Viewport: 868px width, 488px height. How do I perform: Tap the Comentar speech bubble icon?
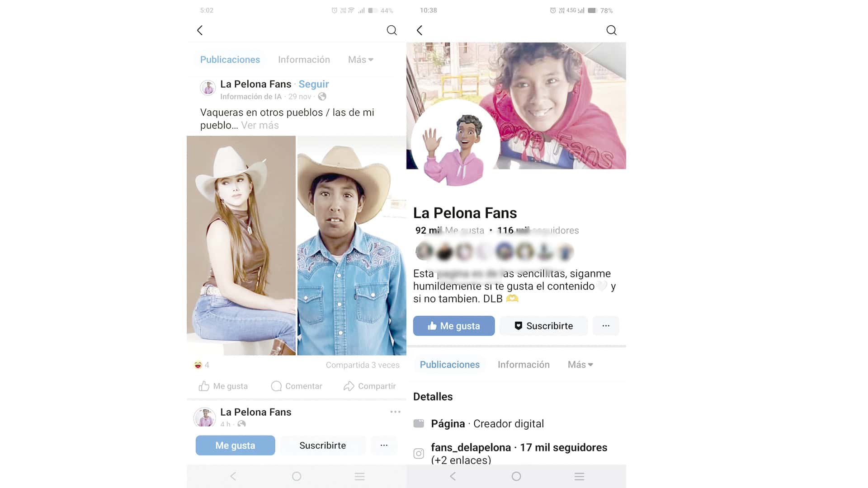(276, 386)
